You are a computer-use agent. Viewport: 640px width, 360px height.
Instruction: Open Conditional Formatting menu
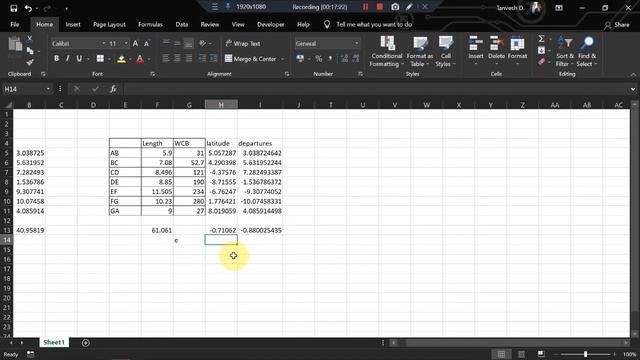387,52
